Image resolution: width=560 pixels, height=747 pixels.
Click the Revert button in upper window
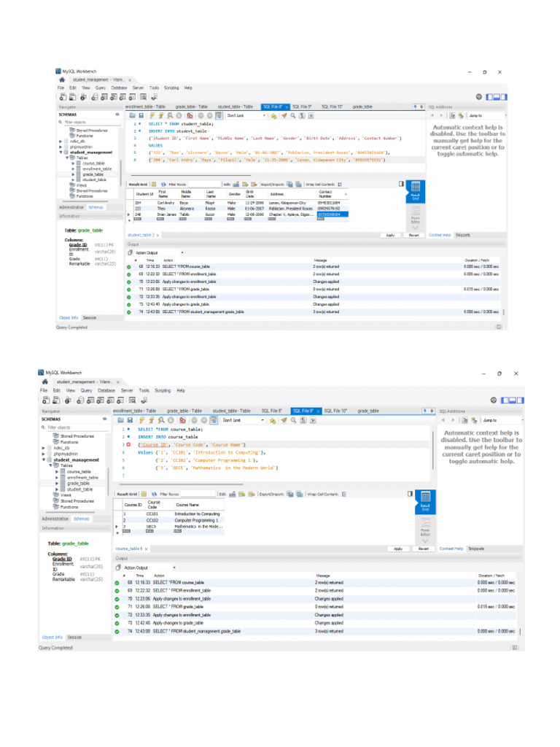coord(414,236)
